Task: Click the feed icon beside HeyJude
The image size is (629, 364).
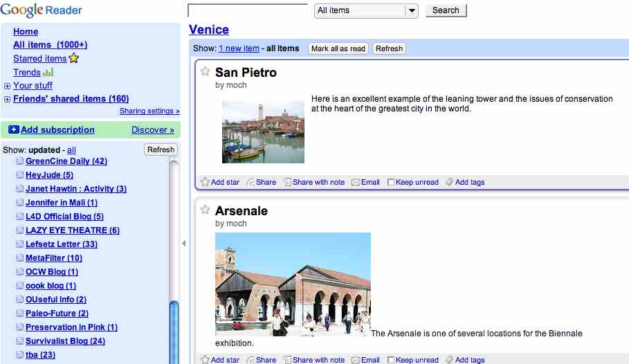Action: coord(19,175)
